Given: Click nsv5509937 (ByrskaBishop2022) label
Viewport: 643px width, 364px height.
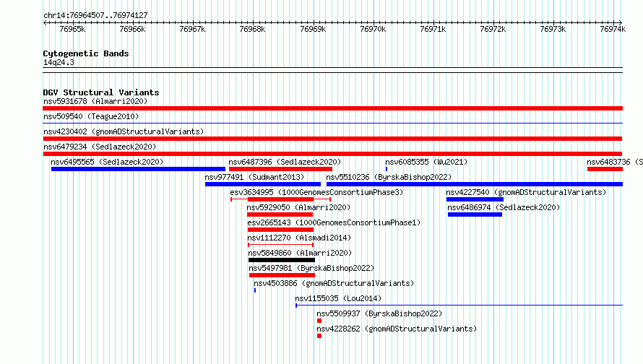Looking at the screenshot, I should 379,313.
